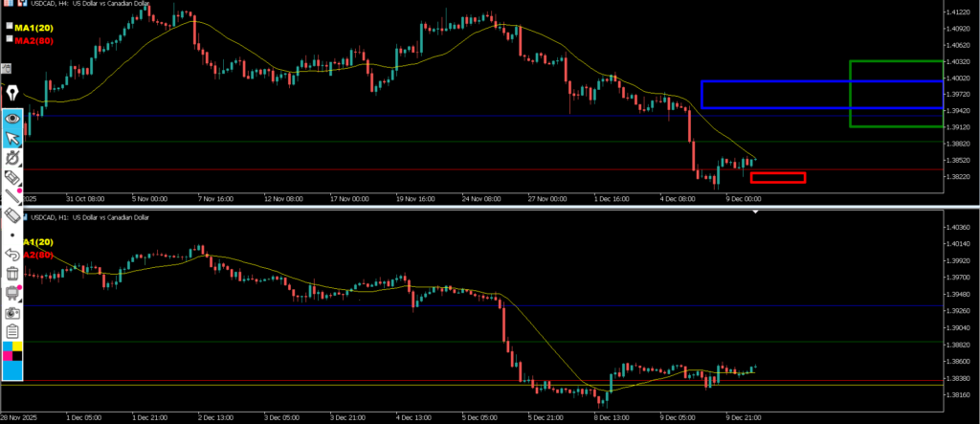
Task: Click the small dot pen size selector
Action: pyautogui.click(x=12, y=235)
